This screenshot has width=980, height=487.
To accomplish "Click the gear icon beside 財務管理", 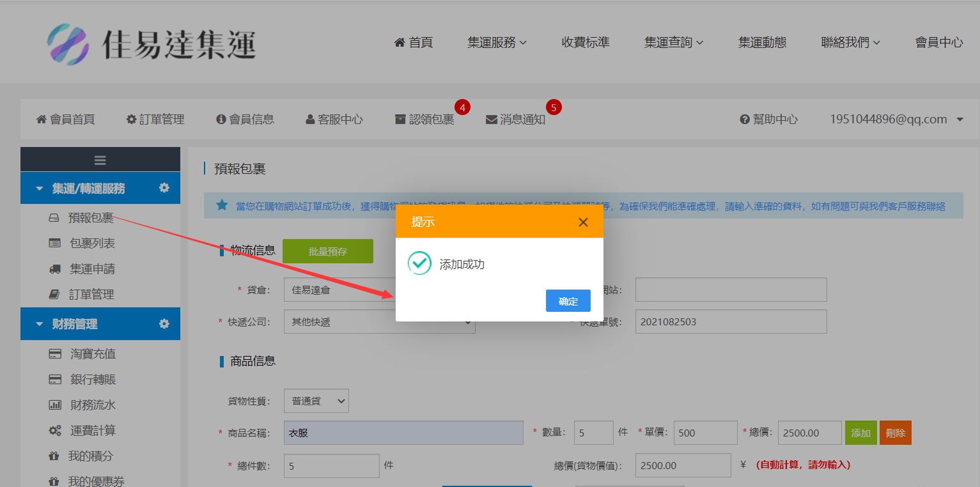I will pyautogui.click(x=164, y=324).
